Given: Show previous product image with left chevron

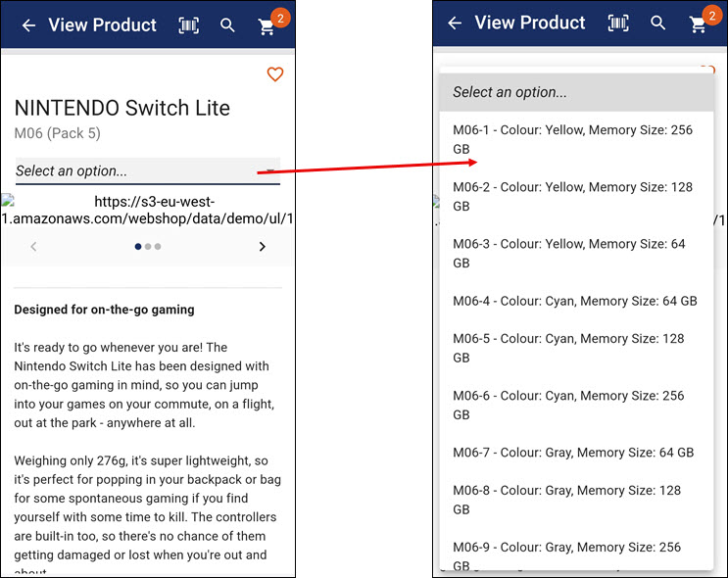Looking at the screenshot, I should [33, 247].
